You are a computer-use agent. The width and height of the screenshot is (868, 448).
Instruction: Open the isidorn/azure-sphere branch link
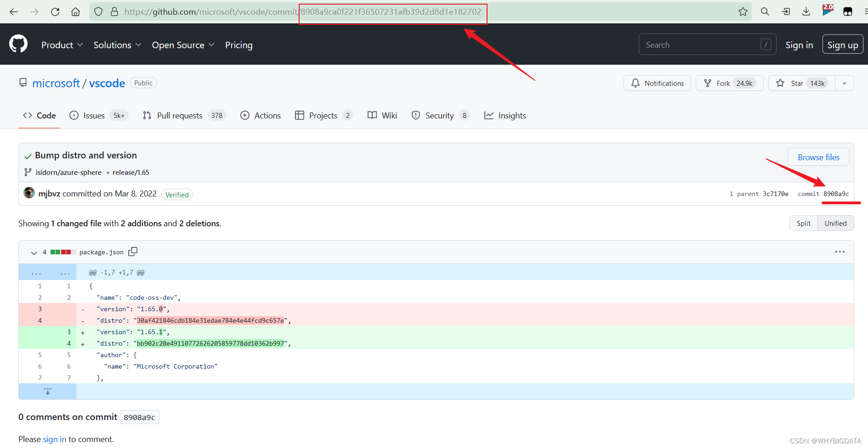(x=68, y=173)
